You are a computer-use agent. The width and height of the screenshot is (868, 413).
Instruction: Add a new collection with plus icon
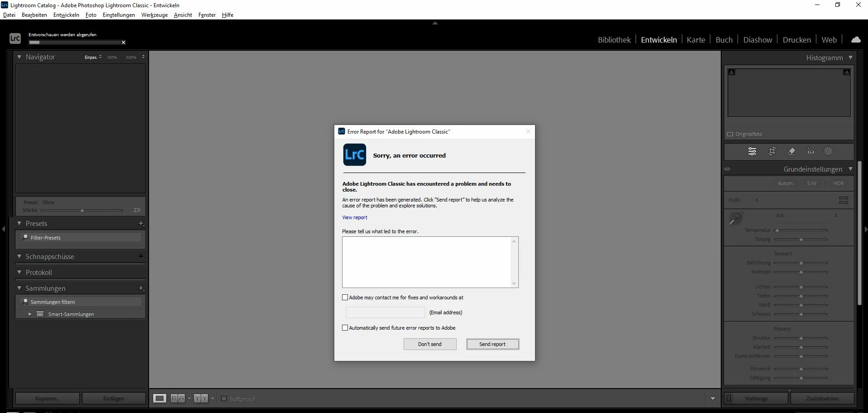tap(141, 288)
